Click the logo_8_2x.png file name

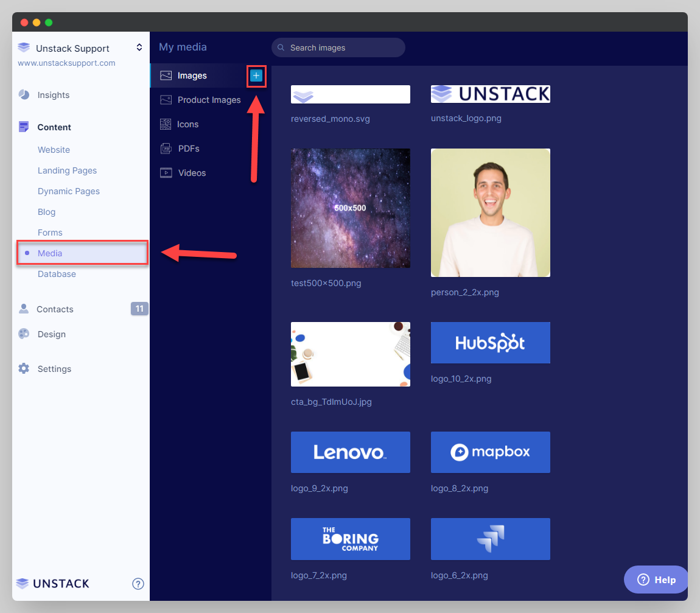tap(460, 488)
